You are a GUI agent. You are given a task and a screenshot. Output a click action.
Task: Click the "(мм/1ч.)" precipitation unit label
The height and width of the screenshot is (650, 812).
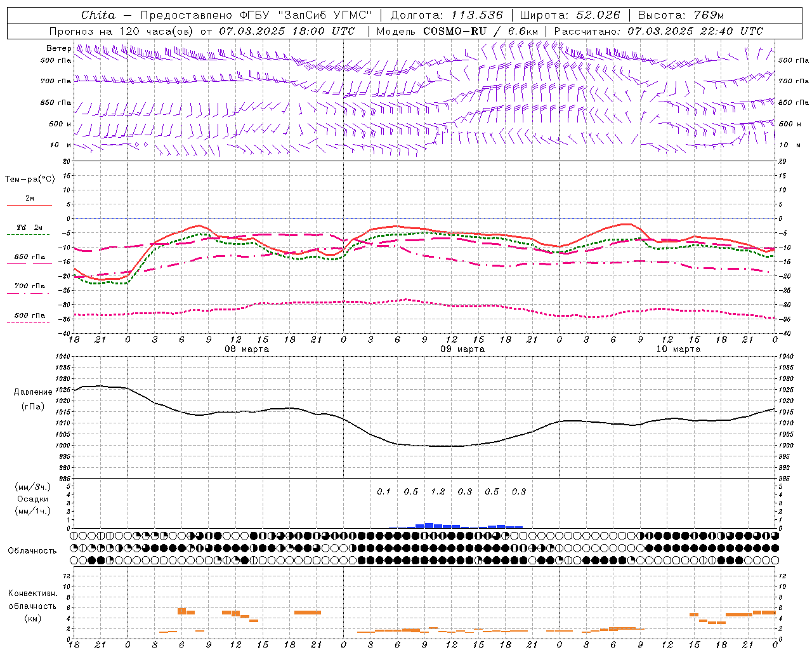click(x=33, y=511)
